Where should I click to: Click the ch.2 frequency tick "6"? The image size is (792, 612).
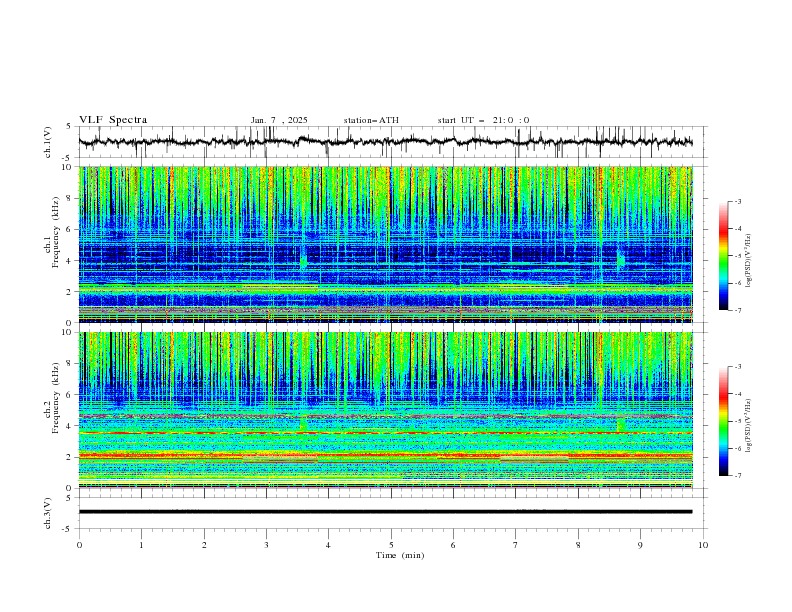pos(70,395)
